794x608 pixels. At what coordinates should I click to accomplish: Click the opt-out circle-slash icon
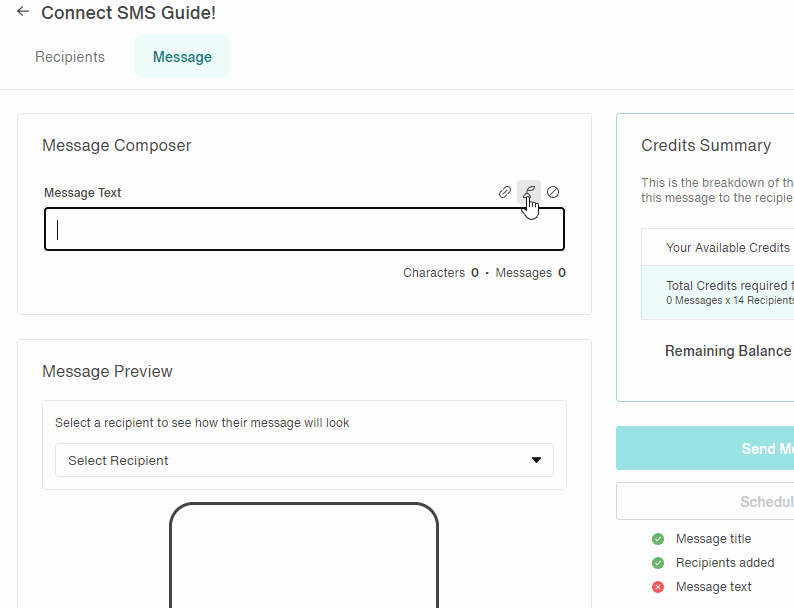553,192
